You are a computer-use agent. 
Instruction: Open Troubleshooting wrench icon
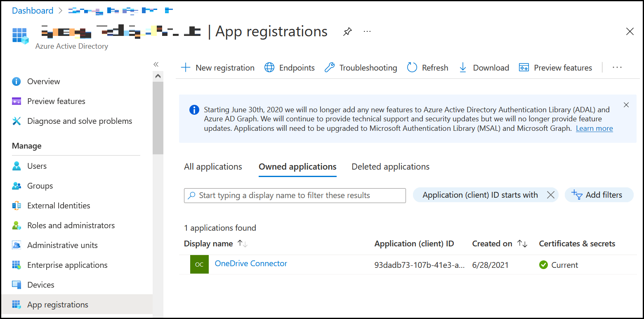point(330,68)
